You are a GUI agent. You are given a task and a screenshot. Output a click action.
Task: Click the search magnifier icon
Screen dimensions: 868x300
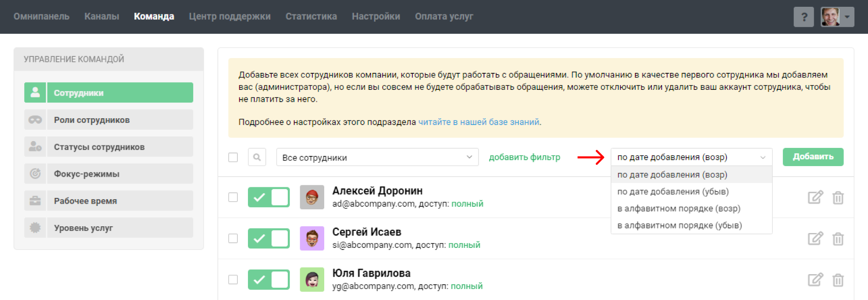pos(257,157)
